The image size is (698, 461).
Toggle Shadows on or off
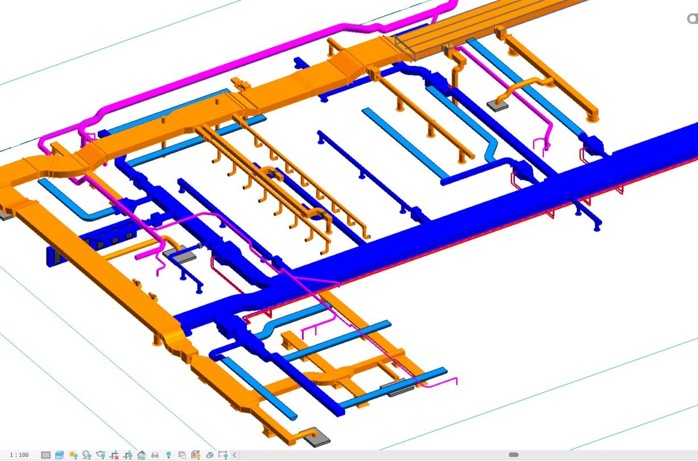pos(87,455)
